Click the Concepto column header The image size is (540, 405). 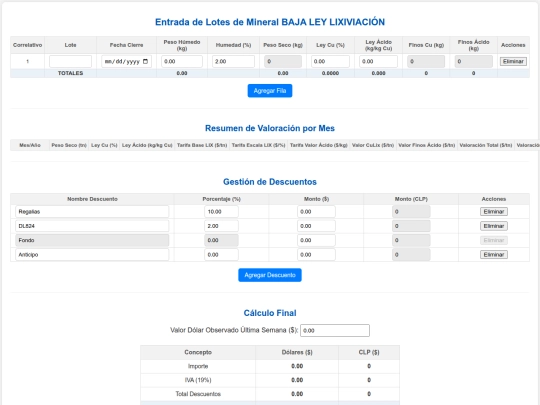(x=198, y=352)
